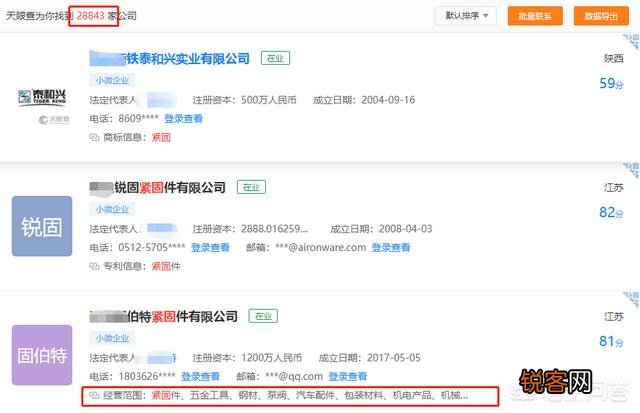Viewport: 640px width, 413px height.
Task: Click 成立日期: 2004-09-16 text
Action: (364, 100)
